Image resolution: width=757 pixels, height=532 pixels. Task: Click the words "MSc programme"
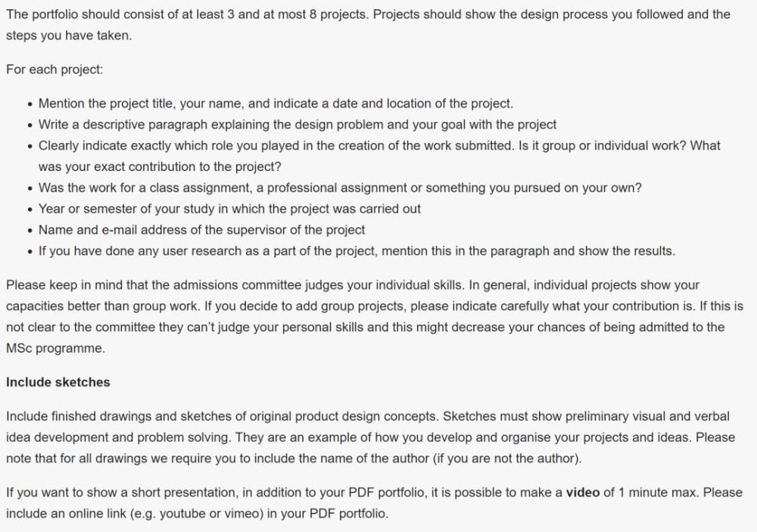pyautogui.click(x=55, y=348)
